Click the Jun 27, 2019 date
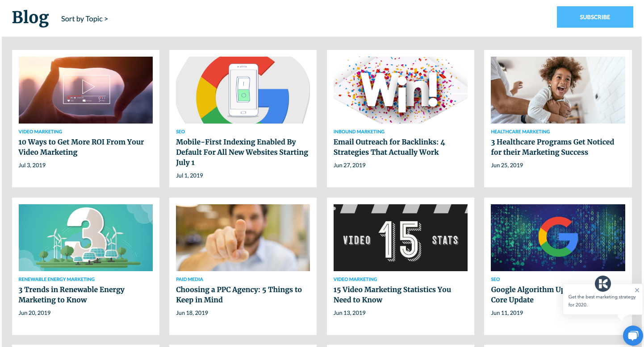 click(350, 165)
